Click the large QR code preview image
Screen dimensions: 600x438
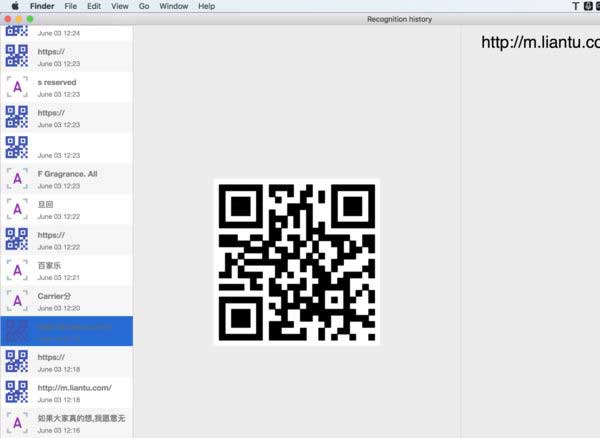(x=297, y=262)
